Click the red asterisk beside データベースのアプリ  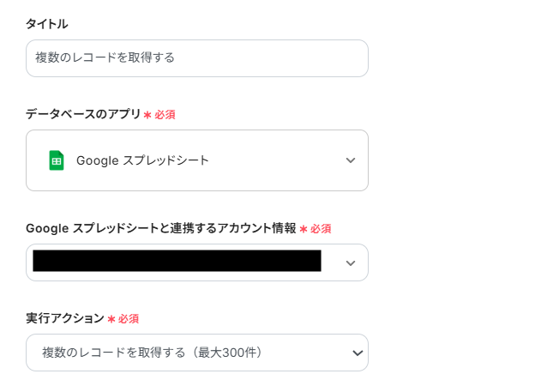coord(147,115)
